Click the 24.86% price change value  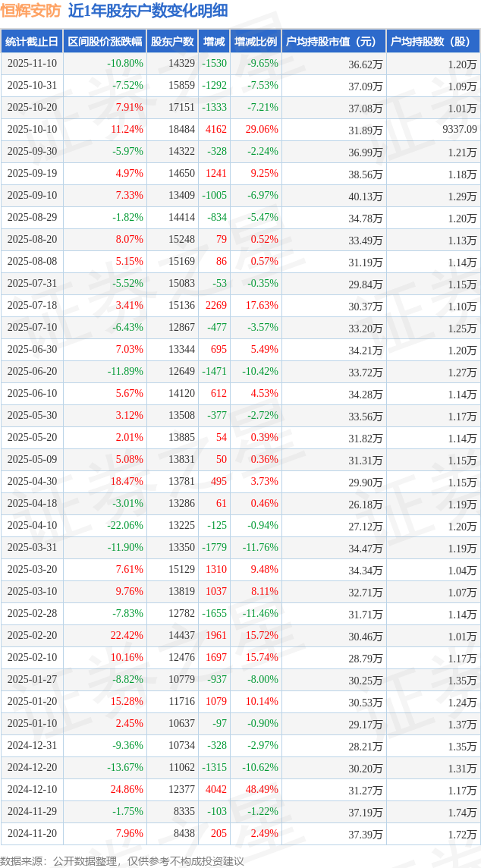pyautogui.click(x=127, y=790)
